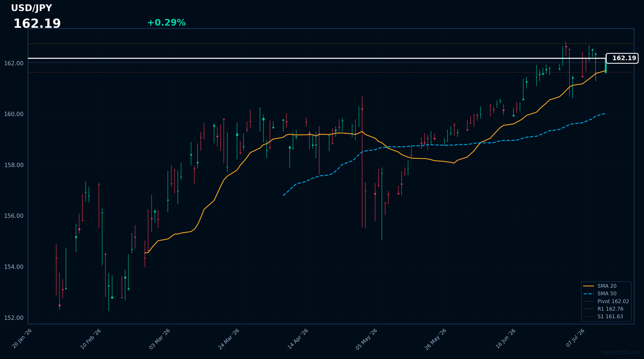Click the 03 Mar '26 date label
644x359 pixels.
pos(160,339)
